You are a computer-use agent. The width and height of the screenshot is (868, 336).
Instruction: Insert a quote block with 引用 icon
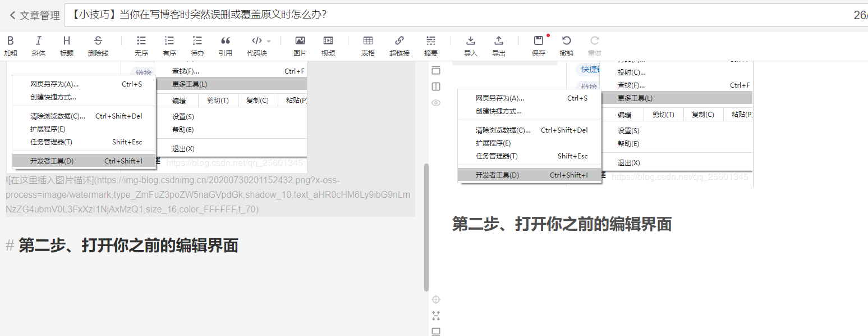[226, 45]
